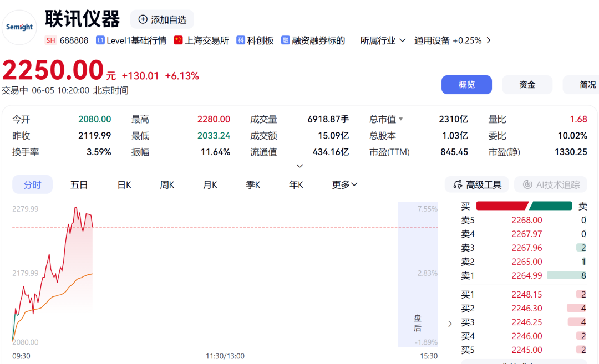
Task: Click the 融资融券标的 label
Action: pos(318,40)
